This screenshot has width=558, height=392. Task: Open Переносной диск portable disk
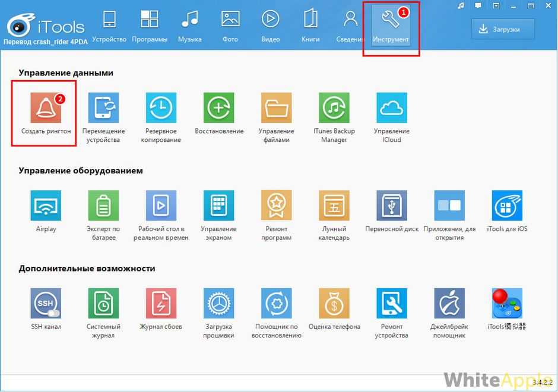pos(392,206)
